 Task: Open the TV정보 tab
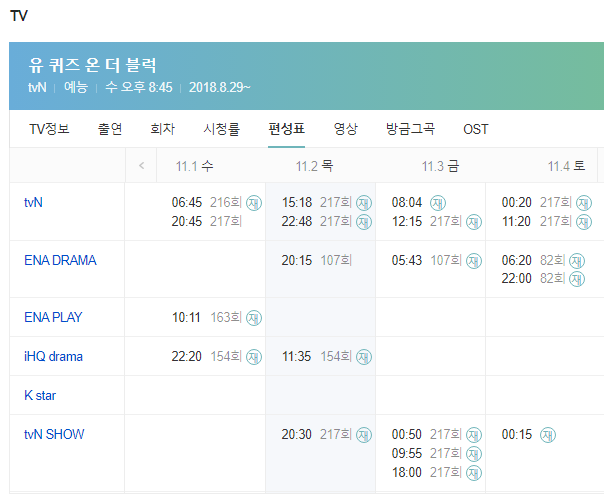[x=49, y=129]
